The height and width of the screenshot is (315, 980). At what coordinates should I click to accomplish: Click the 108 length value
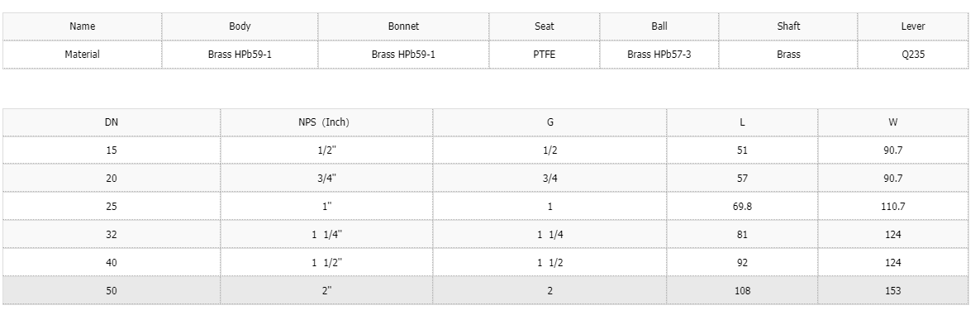pyautogui.click(x=742, y=291)
